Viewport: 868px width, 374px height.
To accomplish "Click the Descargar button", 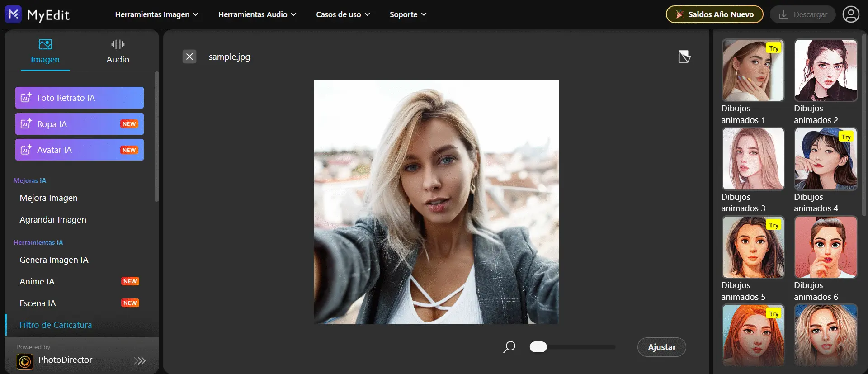I will pos(803,14).
